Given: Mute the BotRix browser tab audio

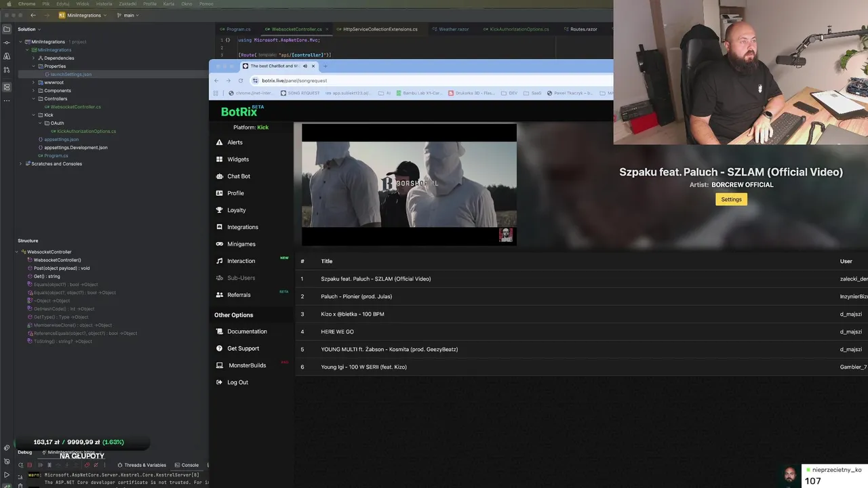Looking at the screenshot, I should [305, 66].
